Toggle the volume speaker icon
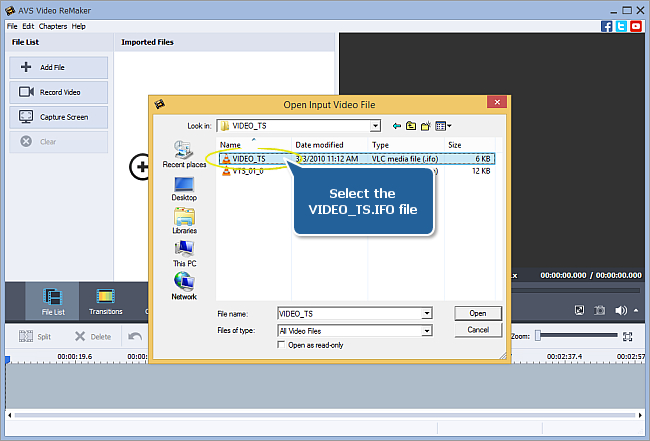Screen dimensions: 650x441 (x=621, y=310)
